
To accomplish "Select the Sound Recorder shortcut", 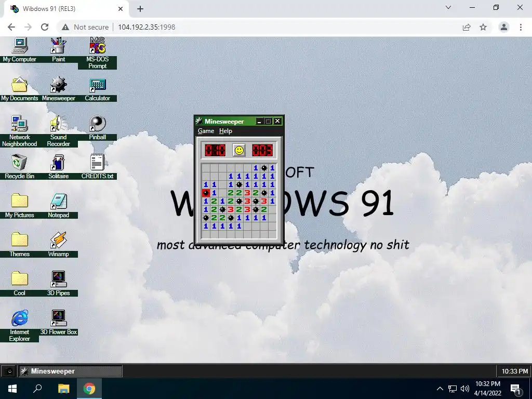I will [58, 131].
